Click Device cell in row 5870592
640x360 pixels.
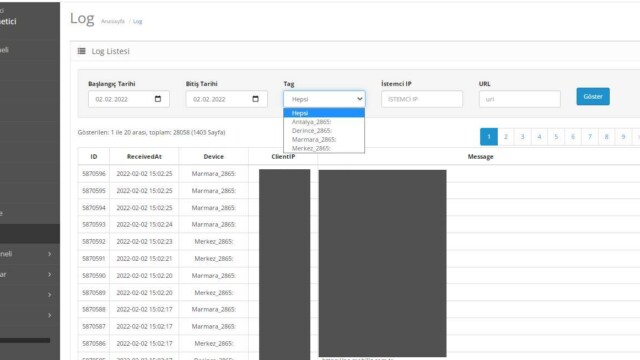(213, 242)
